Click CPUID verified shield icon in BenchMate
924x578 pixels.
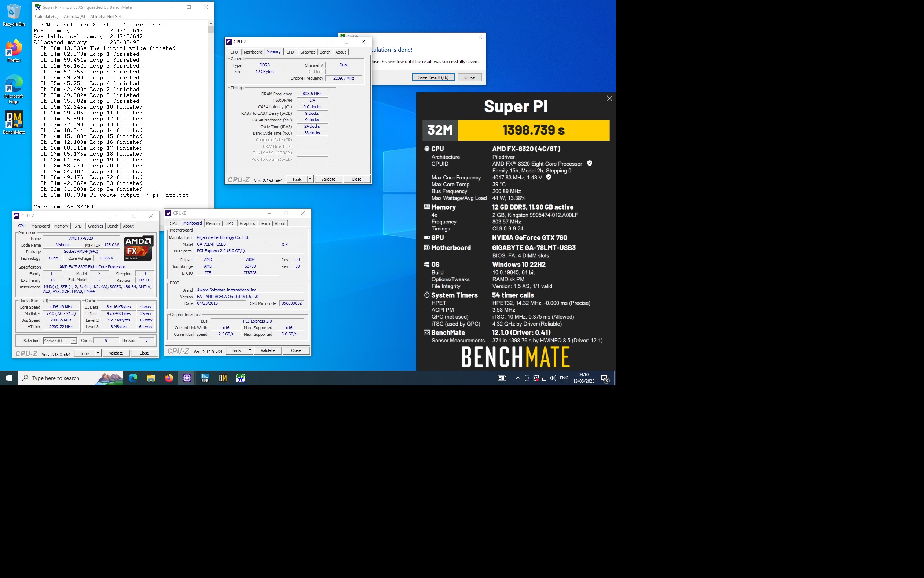click(590, 164)
